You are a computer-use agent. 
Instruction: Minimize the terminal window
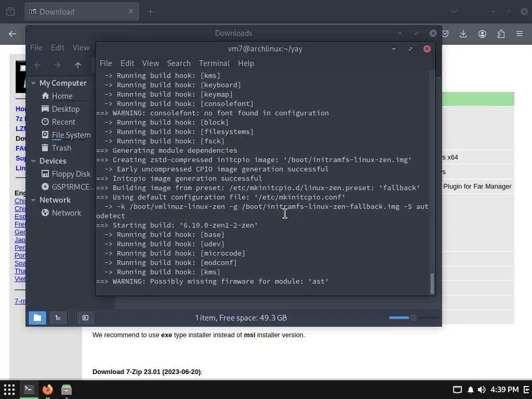click(x=394, y=49)
